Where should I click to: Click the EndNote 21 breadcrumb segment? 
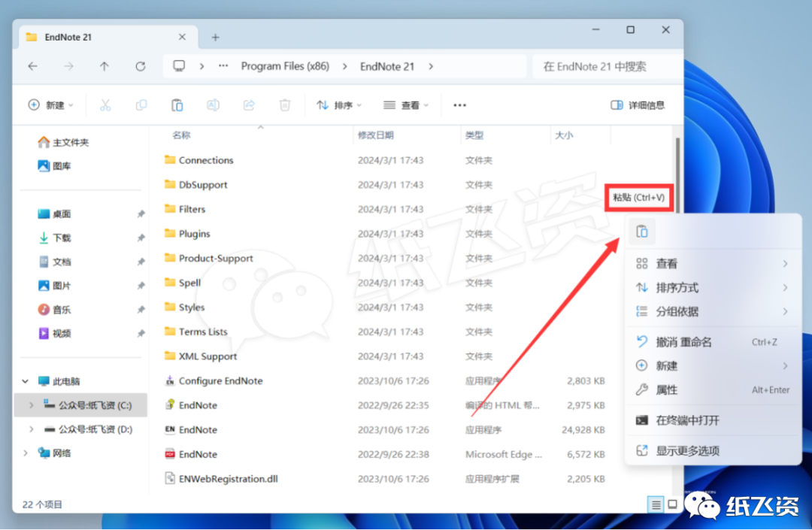pos(387,66)
